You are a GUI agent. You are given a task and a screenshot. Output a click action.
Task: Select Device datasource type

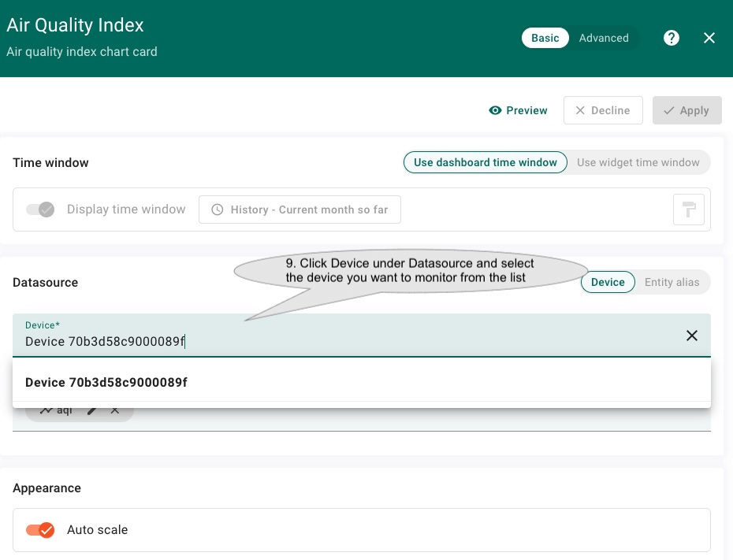(x=608, y=282)
